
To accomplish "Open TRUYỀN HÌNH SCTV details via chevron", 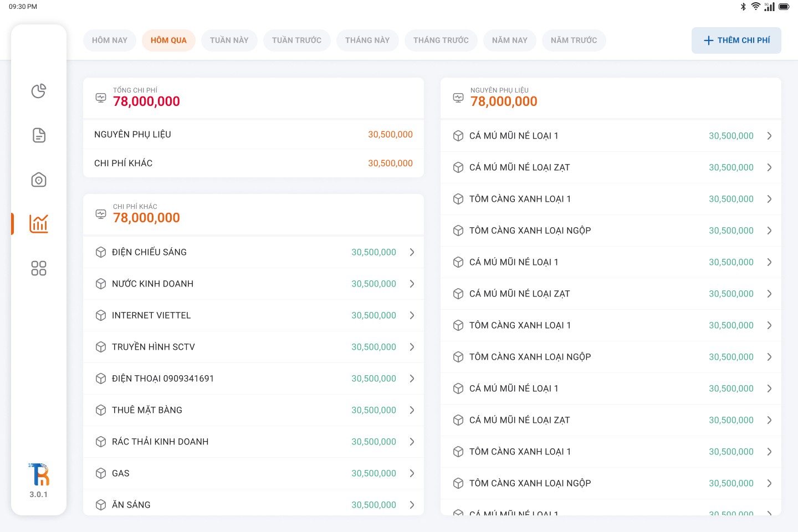I will click(412, 347).
